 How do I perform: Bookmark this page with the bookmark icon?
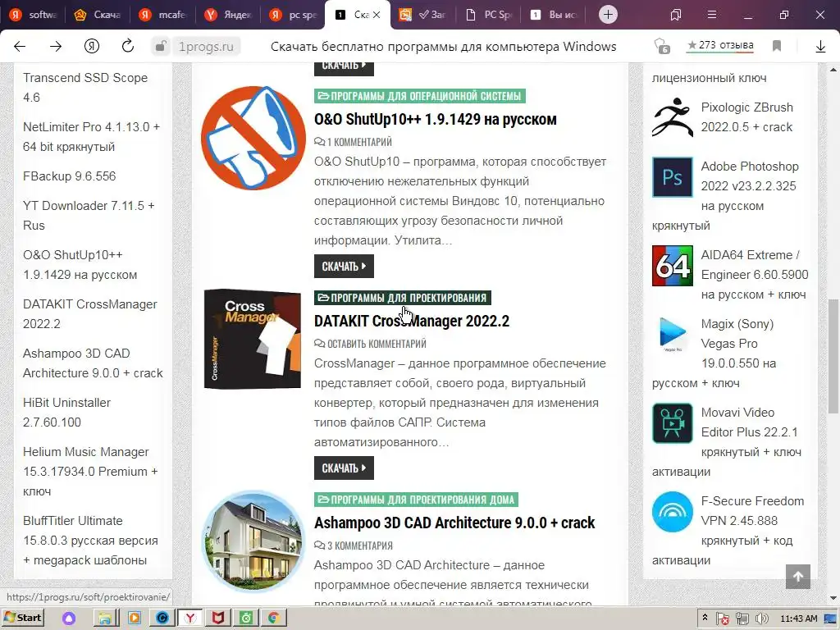[x=777, y=46]
